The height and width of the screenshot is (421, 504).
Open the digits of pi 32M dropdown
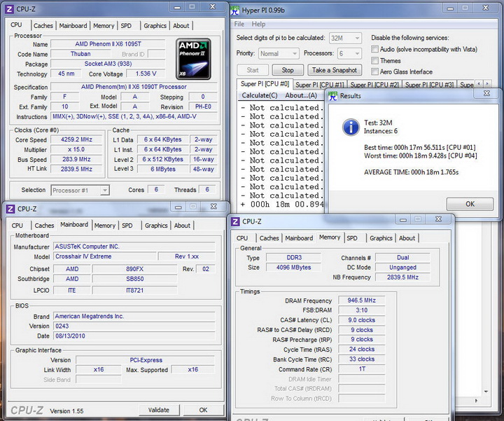[x=346, y=39]
